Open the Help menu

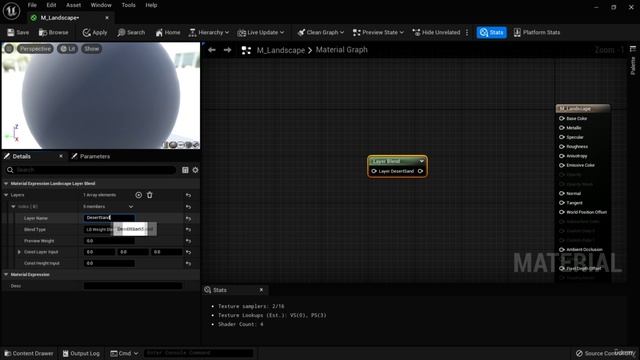[x=151, y=5]
